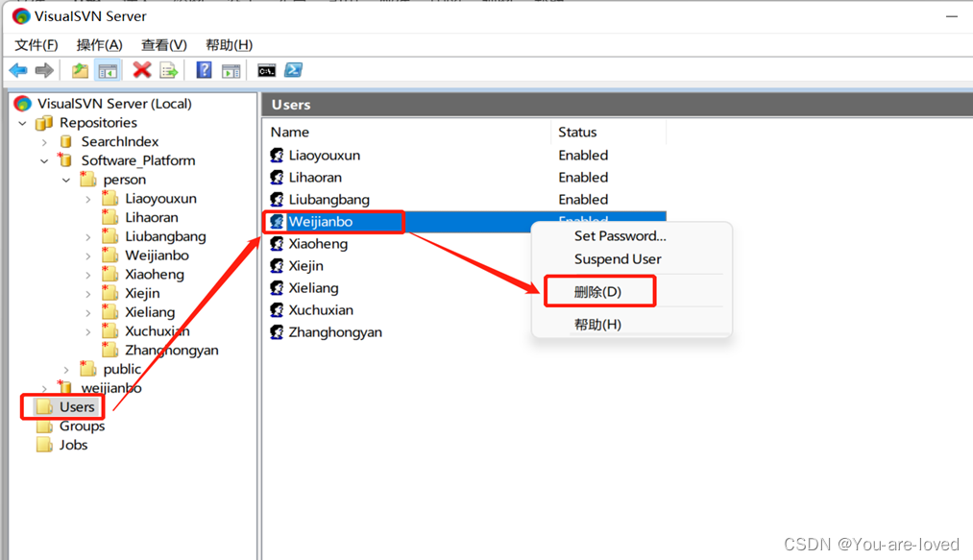
Task: Click the user icon beside Zhanghongyan
Action: [x=277, y=332]
